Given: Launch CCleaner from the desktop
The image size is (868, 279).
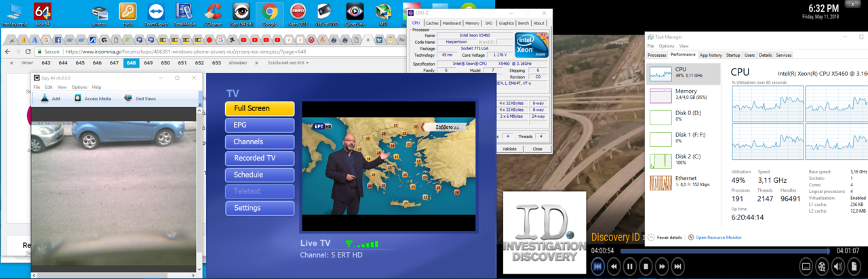Looking at the screenshot, I should coord(213,14).
